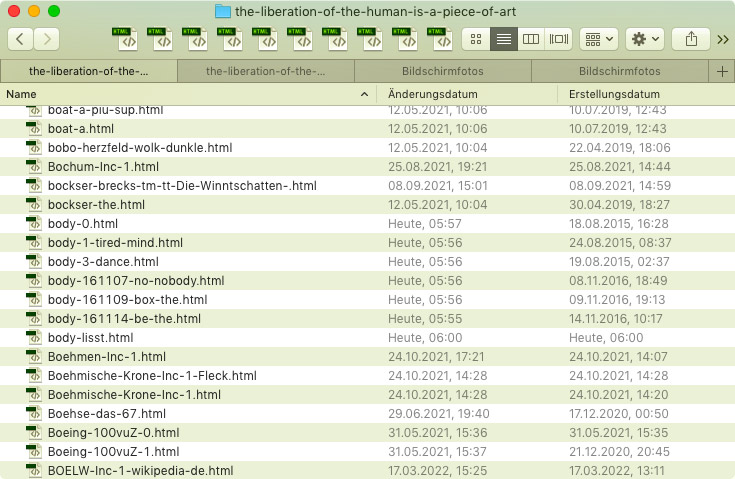Viewport: 735px width, 479px height.
Task: Switch to column view mode
Action: coord(531,39)
